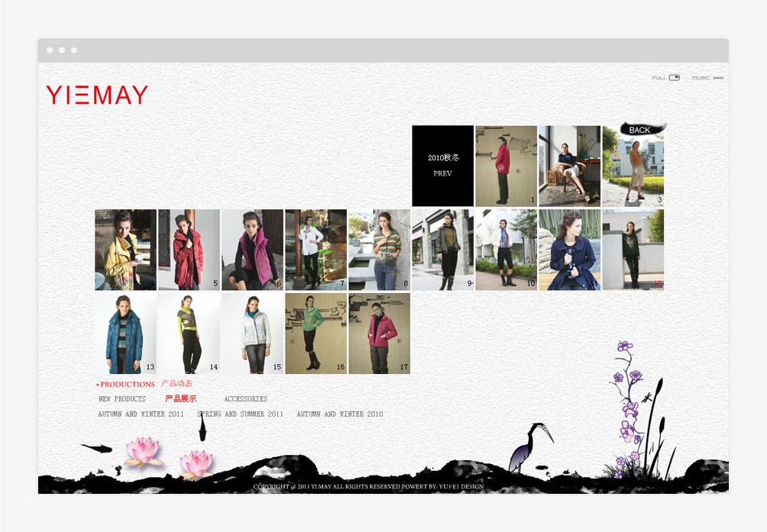The height and width of the screenshot is (532, 767).
Task: Open the PRODUCTIONS menu section
Action: pyautogui.click(x=127, y=385)
